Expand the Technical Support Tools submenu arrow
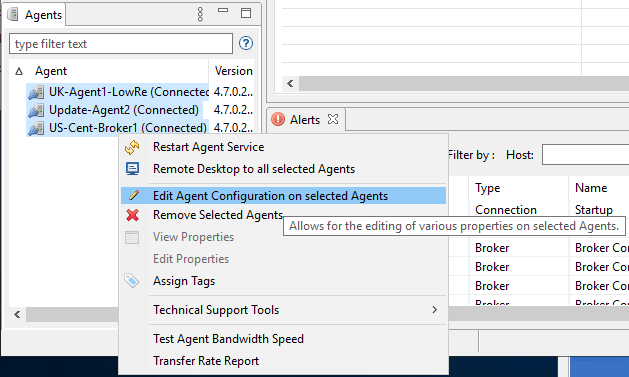The height and width of the screenshot is (377, 629). [434, 310]
